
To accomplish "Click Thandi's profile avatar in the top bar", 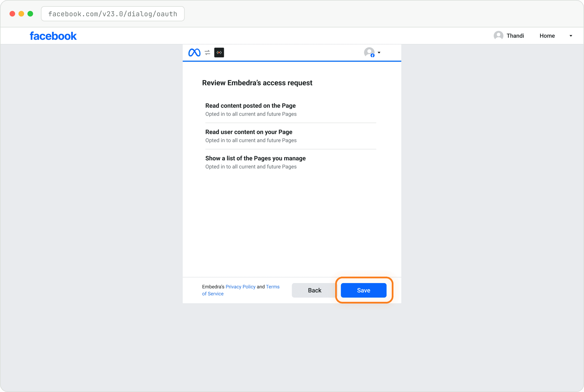I will 498,36.
